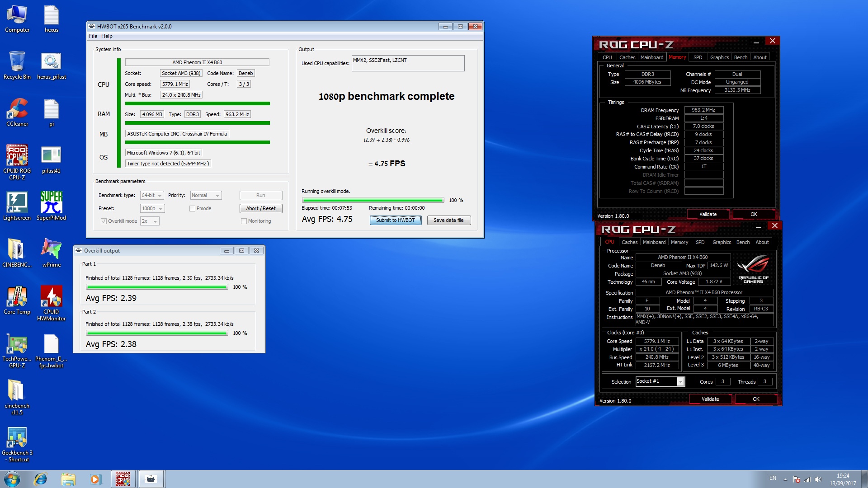The image size is (868, 488).
Task: Open the hexus file on desktop
Action: tap(51, 19)
